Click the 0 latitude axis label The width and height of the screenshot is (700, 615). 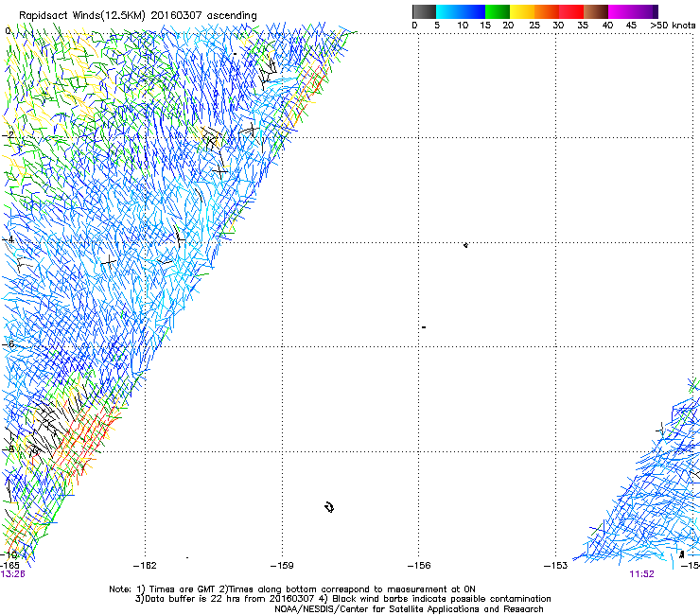point(8,31)
